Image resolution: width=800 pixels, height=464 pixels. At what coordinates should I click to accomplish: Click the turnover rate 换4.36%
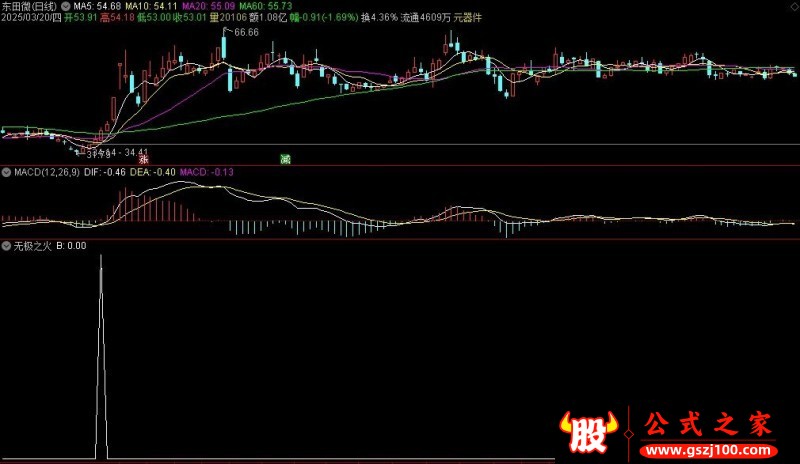point(379,18)
